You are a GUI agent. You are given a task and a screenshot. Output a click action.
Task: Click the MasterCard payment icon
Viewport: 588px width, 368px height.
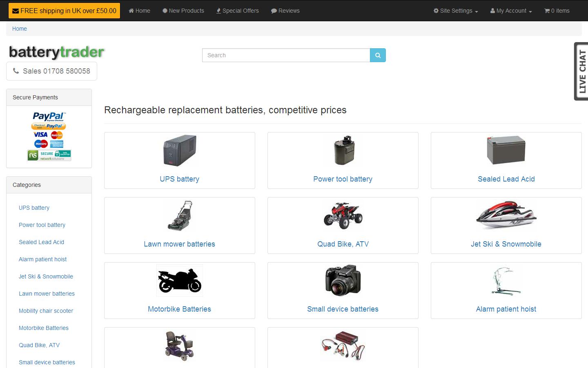[x=57, y=135]
